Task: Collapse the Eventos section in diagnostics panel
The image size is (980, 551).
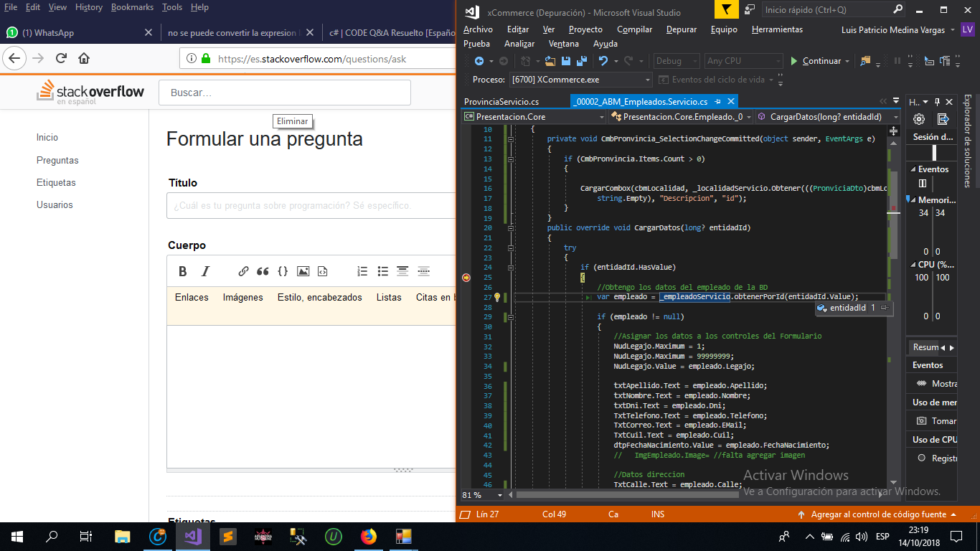Action: click(x=913, y=169)
